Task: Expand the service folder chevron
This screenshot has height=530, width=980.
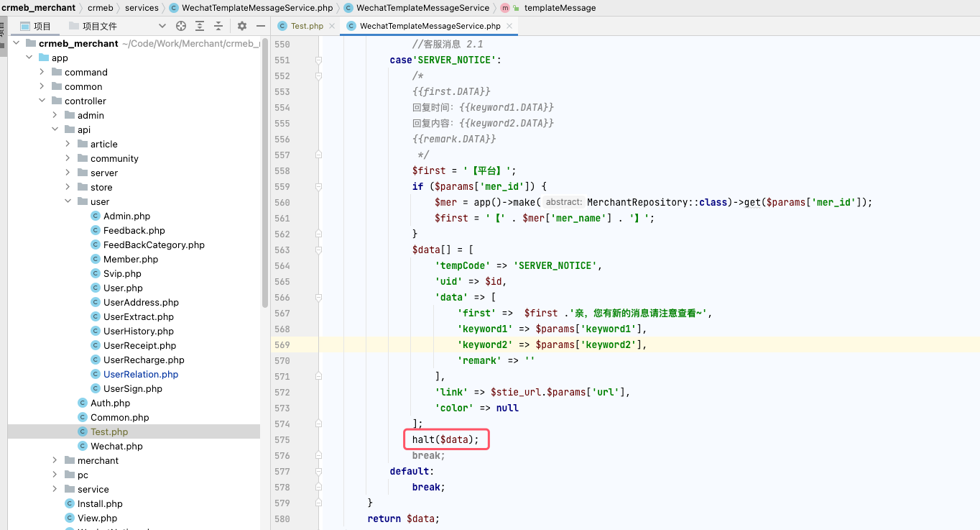Action: point(55,489)
